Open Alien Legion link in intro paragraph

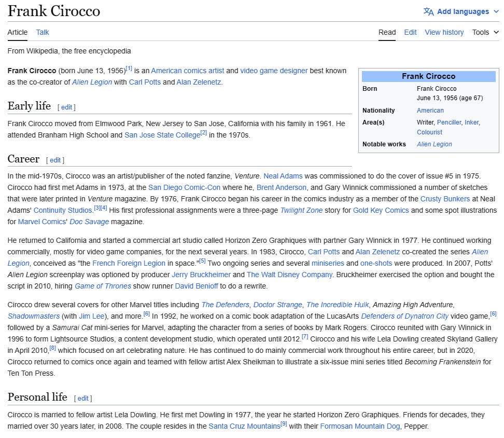[x=92, y=82]
